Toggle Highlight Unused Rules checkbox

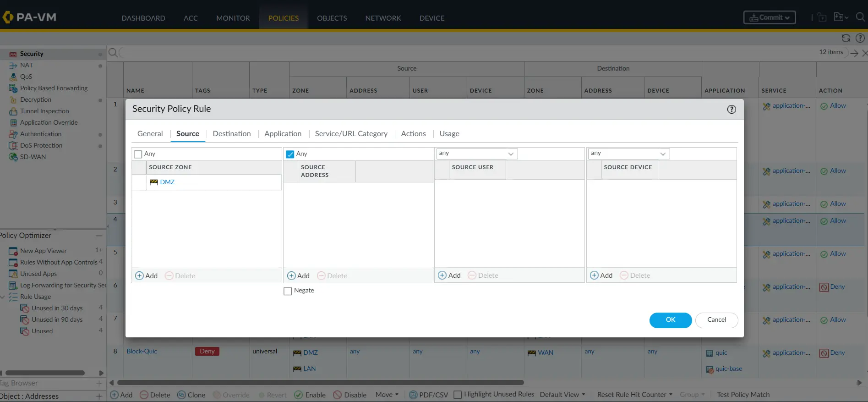[x=458, y=395]
